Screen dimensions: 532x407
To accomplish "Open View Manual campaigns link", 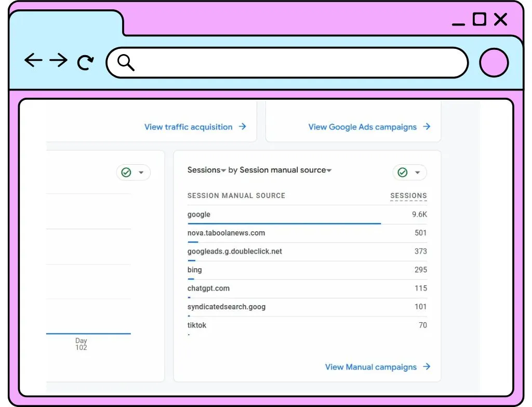I will tap(371, 367).
